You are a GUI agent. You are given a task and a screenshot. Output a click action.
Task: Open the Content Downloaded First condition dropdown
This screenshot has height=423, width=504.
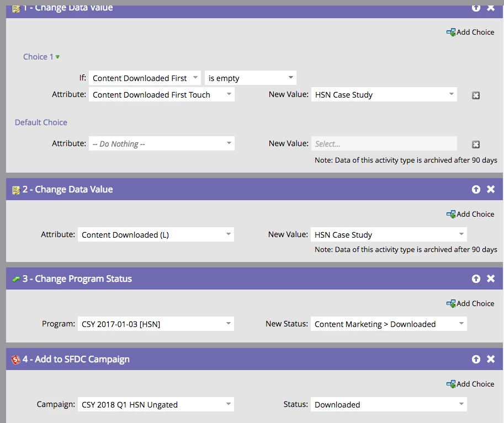click(195, 78)
